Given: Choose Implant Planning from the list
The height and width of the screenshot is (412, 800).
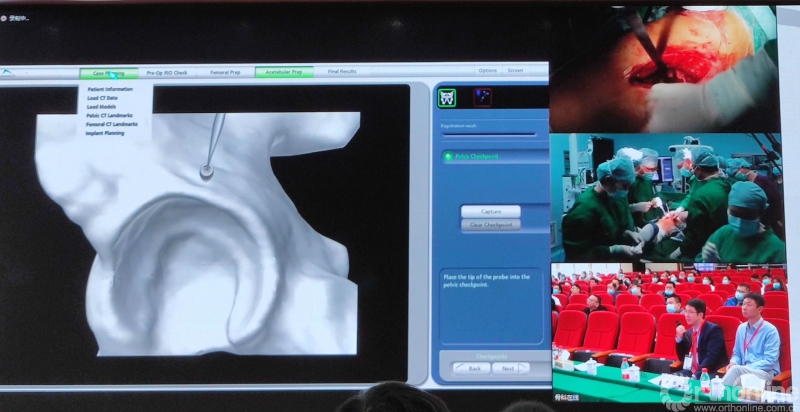Looking at the screenshot, I should [x=105, y=132].
